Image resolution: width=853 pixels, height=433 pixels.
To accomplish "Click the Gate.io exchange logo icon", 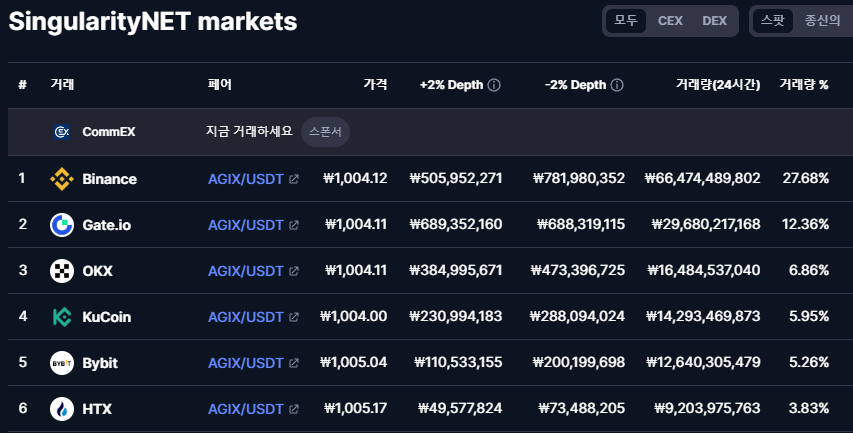I will point(62,225).
